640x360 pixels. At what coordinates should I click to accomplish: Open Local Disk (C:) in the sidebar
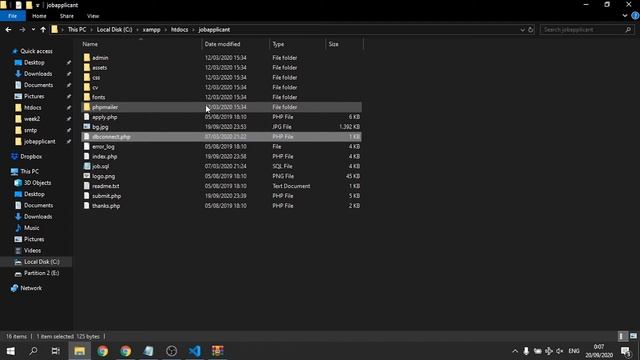coord(41,262)
